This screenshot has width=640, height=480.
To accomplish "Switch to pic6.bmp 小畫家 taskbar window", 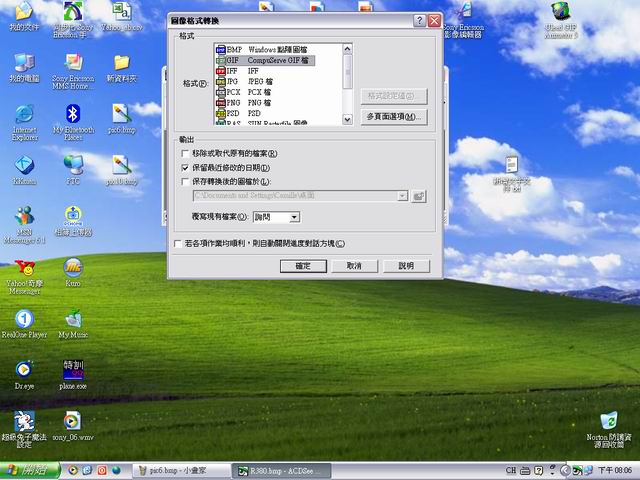I will pos(181,471).
